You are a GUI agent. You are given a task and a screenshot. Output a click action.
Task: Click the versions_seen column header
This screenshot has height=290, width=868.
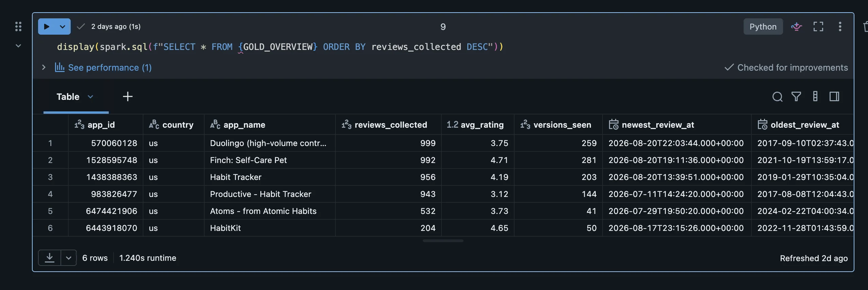[x=558, y=125]
